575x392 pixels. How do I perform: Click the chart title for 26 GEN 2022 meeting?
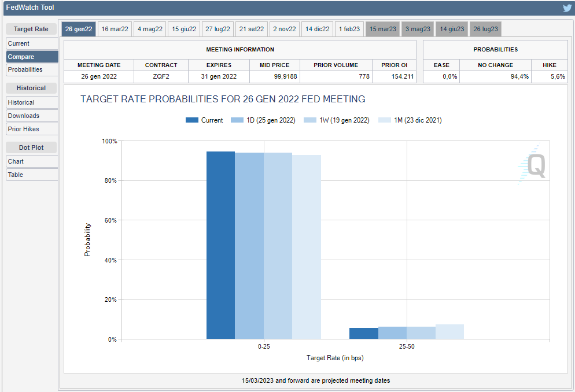pyautogui.click(x=223, y=99)
